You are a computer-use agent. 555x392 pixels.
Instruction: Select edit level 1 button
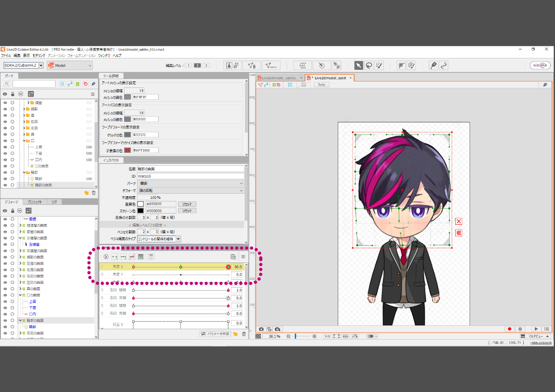[x=189, y=65]
